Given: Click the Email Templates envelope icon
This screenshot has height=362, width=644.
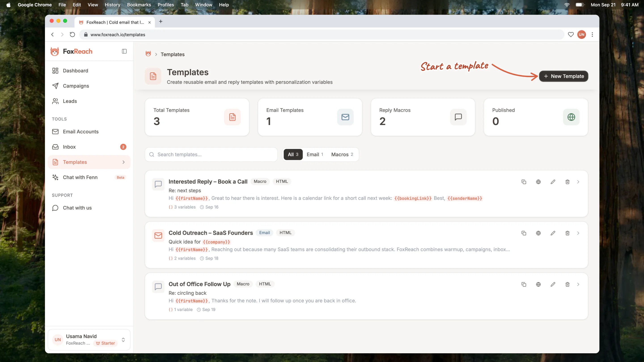Looking at the screenshot, I should pos(345,117).
